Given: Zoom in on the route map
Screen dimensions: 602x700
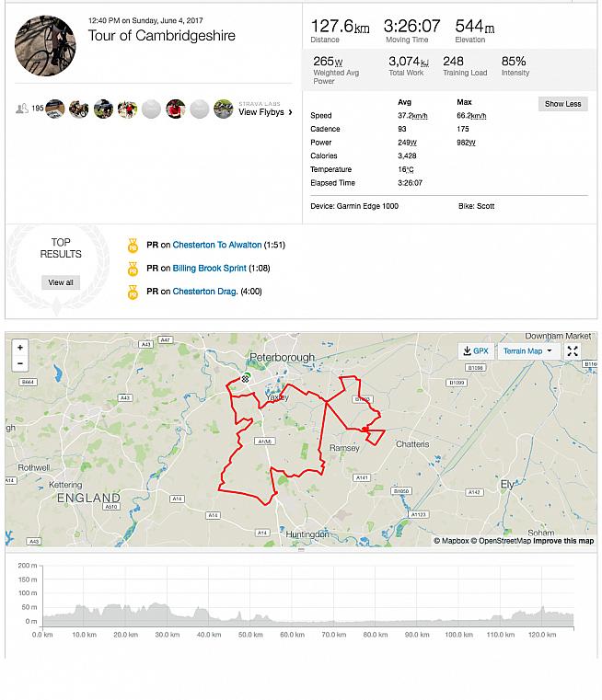Looking at the screenshot, I should tap(20, 348).
